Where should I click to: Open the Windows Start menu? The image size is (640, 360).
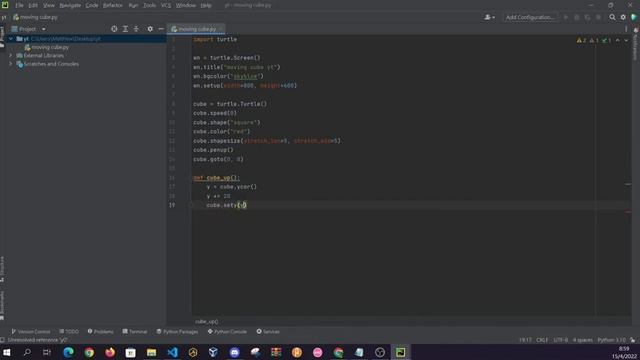7,352
